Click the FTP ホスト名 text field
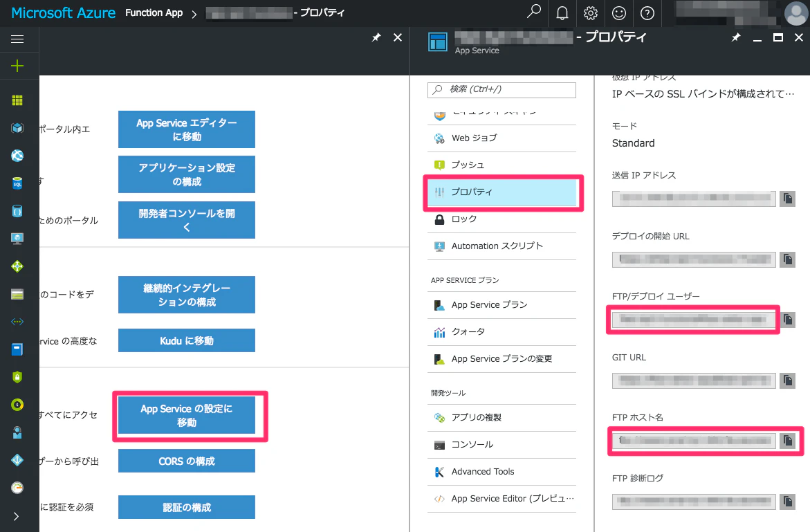810x532 pixels. (x=694, y=441)
